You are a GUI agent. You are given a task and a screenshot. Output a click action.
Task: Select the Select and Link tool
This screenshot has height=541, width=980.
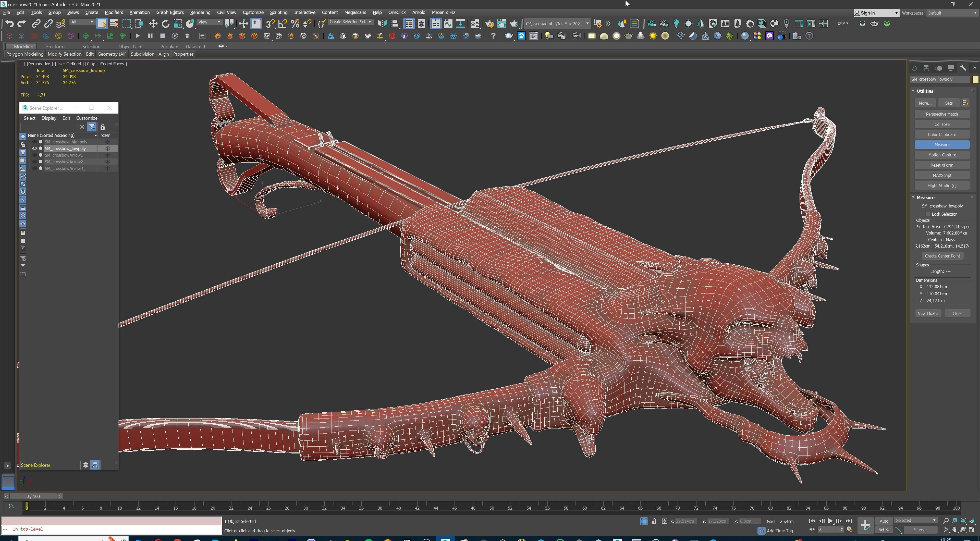(x=36, y=23)
